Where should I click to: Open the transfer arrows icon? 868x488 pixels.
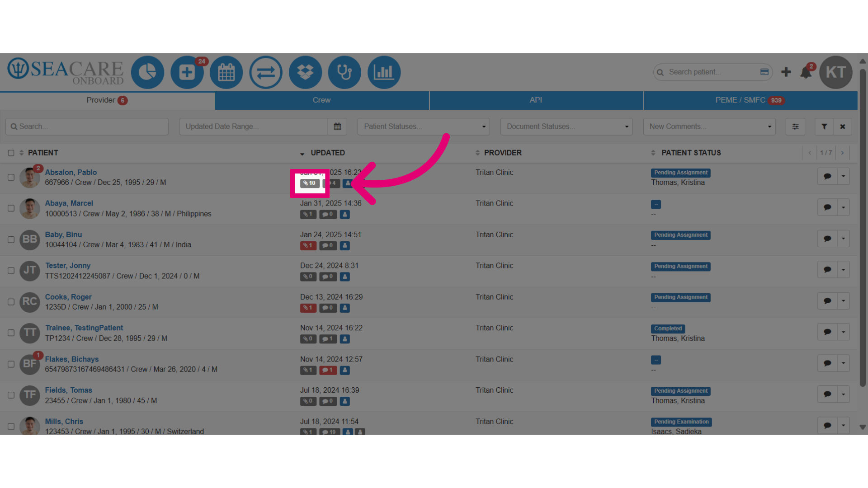click(266, 72)
